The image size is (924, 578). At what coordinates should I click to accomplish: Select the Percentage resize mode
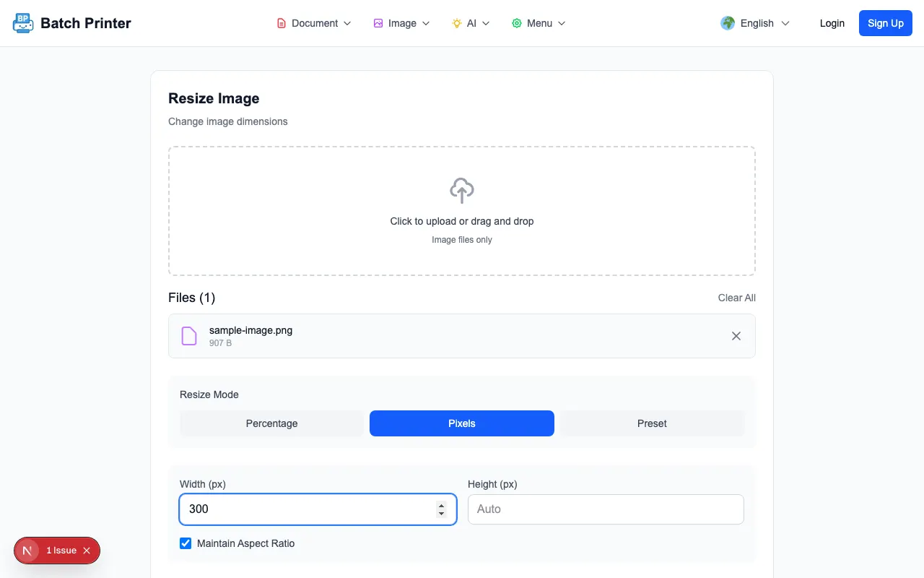pyautogui.click(x=272, y=423)
